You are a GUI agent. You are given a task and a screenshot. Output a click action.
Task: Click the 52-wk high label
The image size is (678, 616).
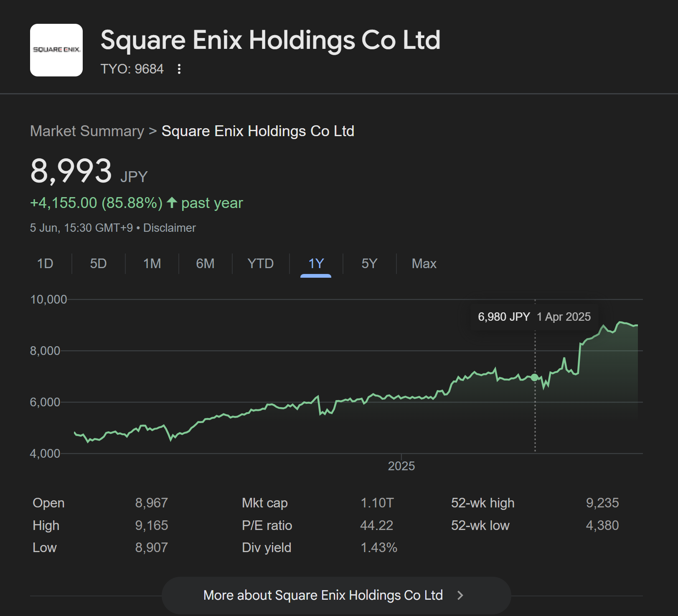tap(482, 503)
